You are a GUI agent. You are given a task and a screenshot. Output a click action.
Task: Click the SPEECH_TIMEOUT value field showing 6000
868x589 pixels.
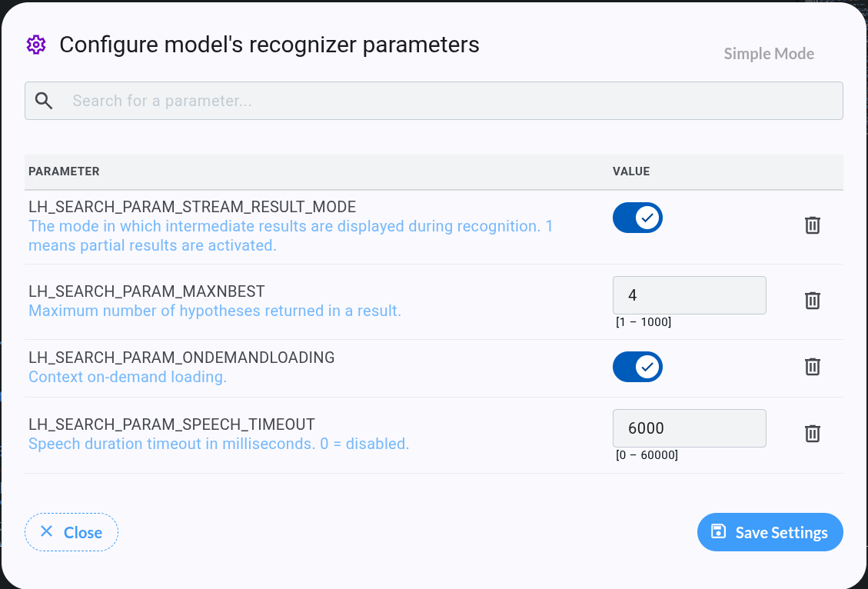click(x=689, y=428)
